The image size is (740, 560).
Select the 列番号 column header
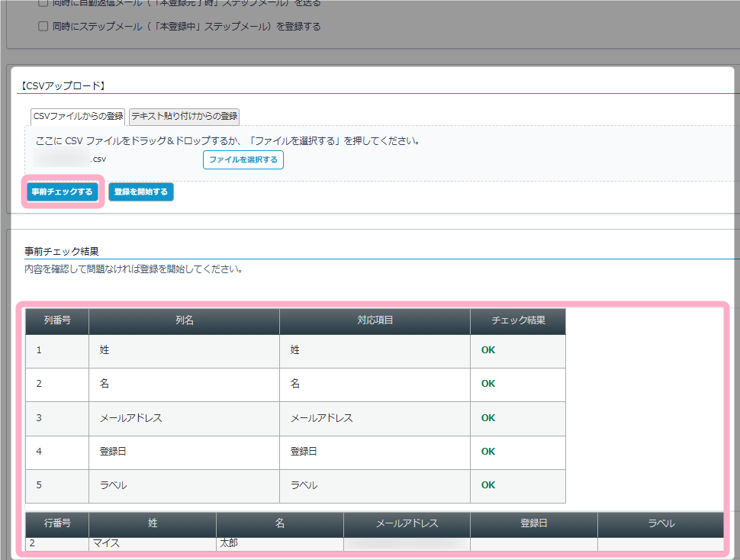tap(57, 321)
